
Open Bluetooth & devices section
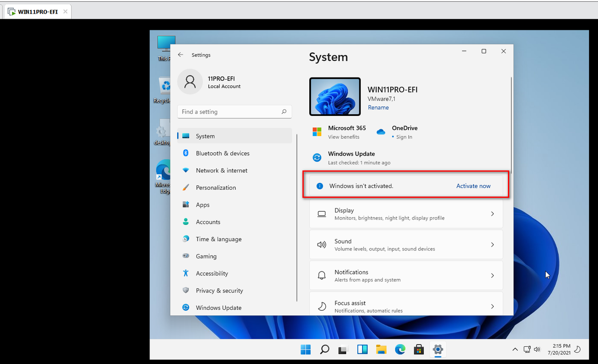[x=235, y=153]
